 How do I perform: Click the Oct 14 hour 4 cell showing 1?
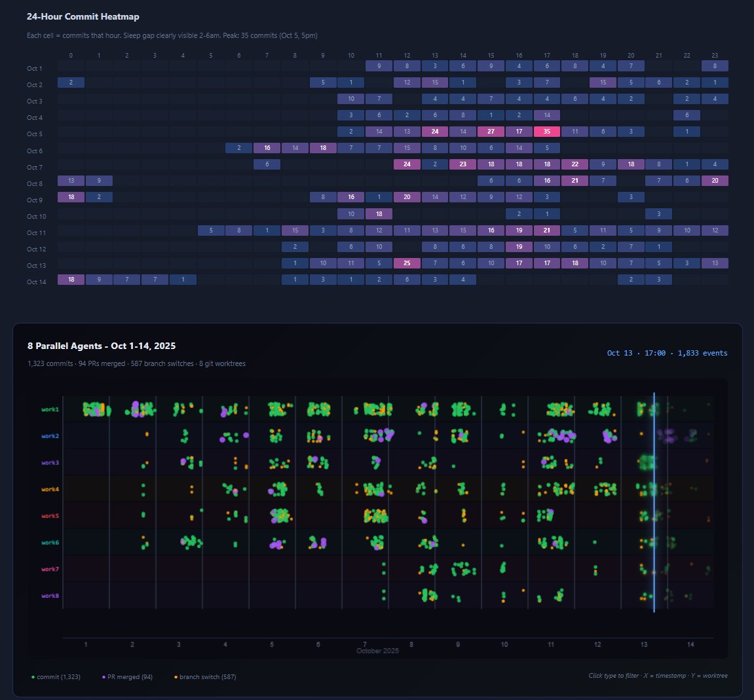coord(183,280)
